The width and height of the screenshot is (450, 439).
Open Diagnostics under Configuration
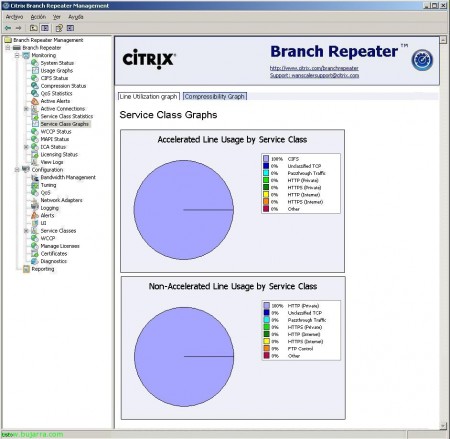click(x=54, y=261)
